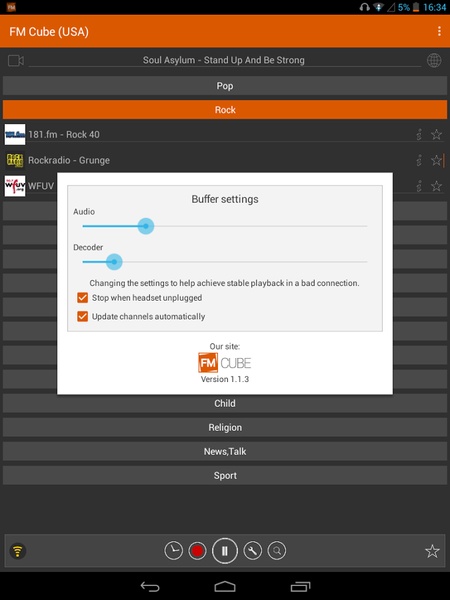Tap the Android home button
This screenshot has width=450, height=600.
[x=225, y=586]
